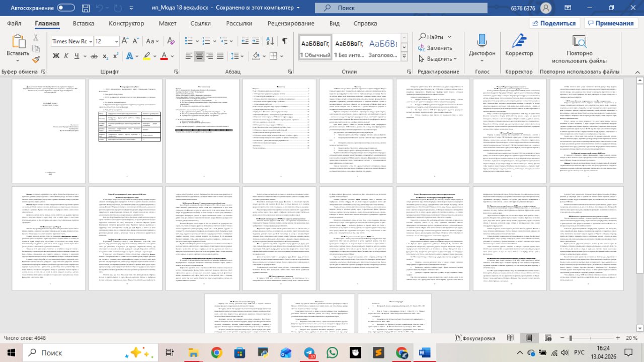This screenshot has width=644, height=362.
Task: Toggle subscript x₂ formatting
Action: point(105,56)
